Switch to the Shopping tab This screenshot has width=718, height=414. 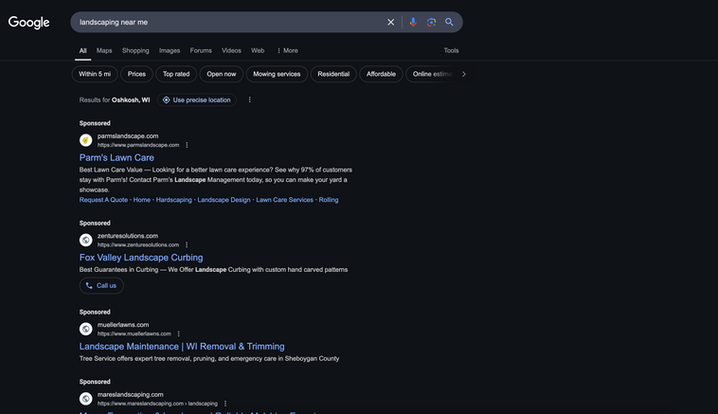pyautogui.click(x=136, y=50)
